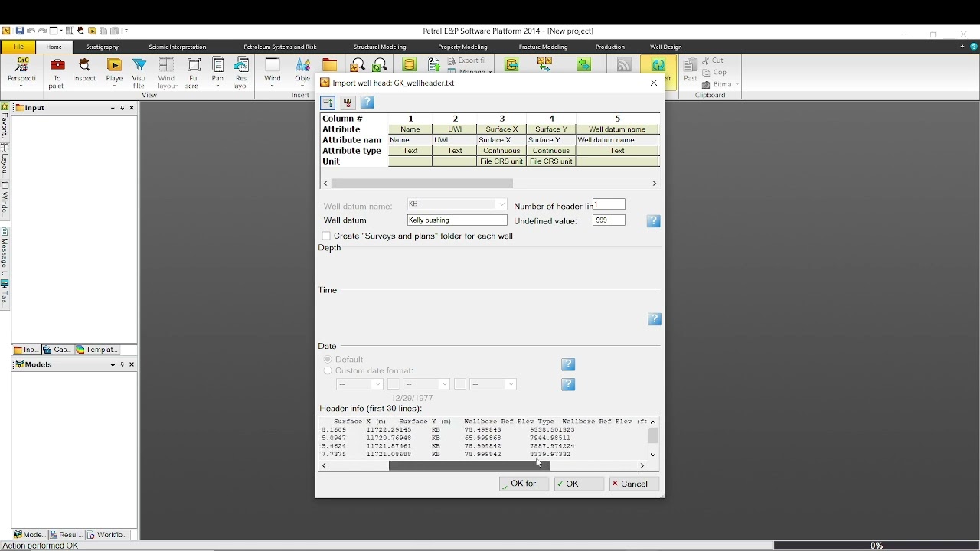Image resolution: width=980 pixels, height=551 pixels.
Task: Pin the Models pane
Action: (x=122, y=364)
